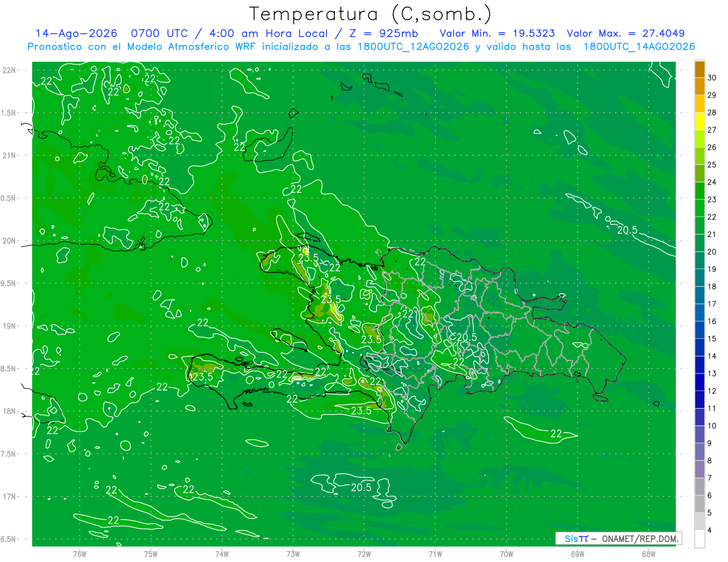Click the "72W" longitude axis label
728x562 pixels.
[x=364, y=554]
